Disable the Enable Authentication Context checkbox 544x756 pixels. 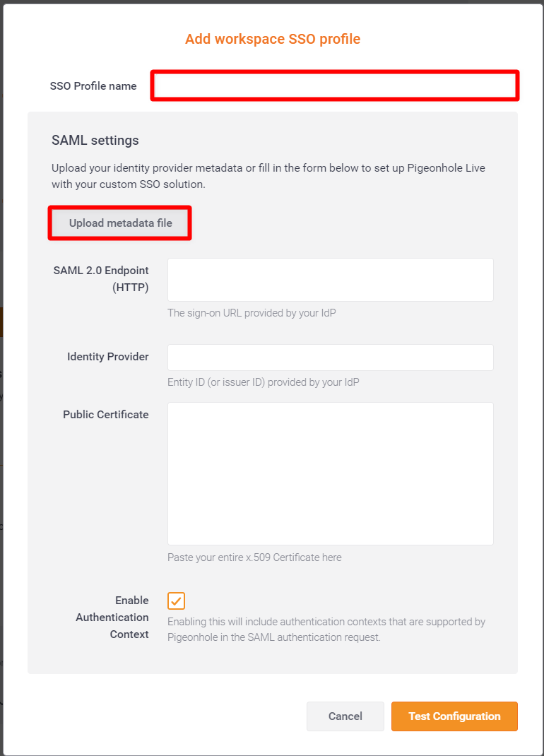point(176,601)
